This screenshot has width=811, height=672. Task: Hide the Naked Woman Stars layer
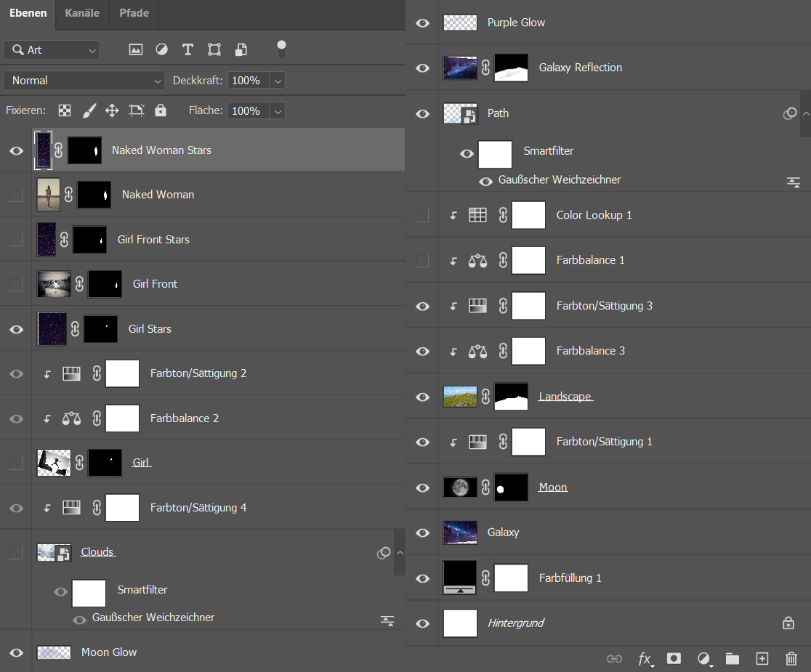click(x=16, y=151)
